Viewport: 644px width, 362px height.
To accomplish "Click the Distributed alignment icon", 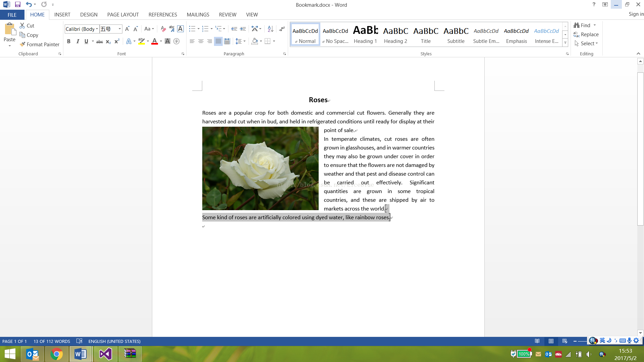I will (x=227, y=41).
